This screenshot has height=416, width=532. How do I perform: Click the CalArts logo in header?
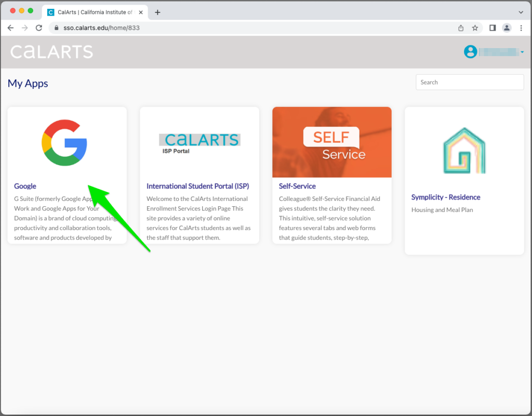coord(51,52)
